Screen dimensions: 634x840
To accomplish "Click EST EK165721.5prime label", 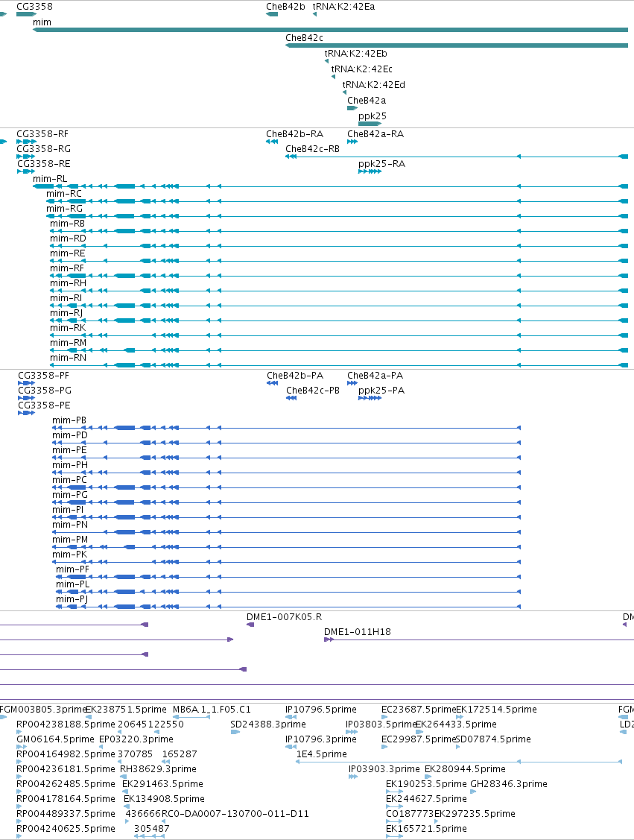I will 426,829.
